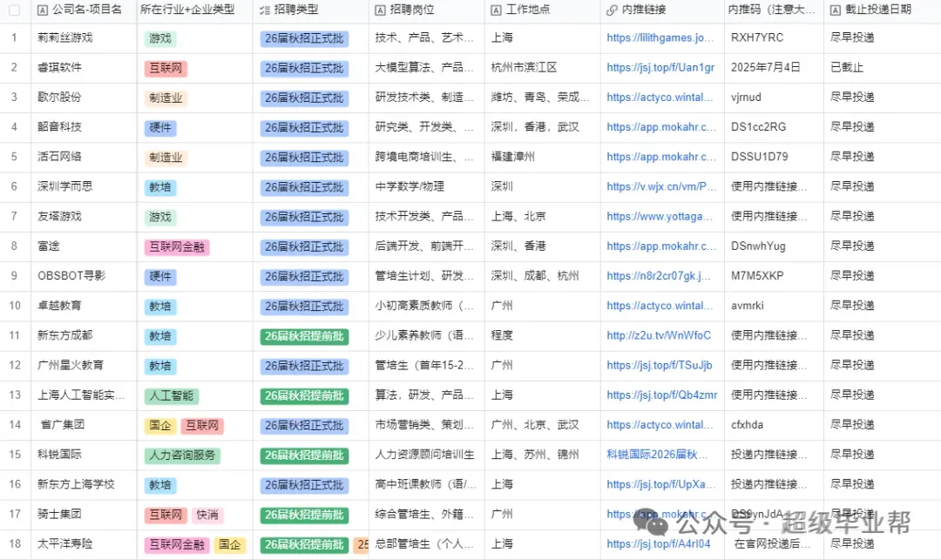Open the n8r2cr07gk link for OBSBOT寻影

(659, 276)
